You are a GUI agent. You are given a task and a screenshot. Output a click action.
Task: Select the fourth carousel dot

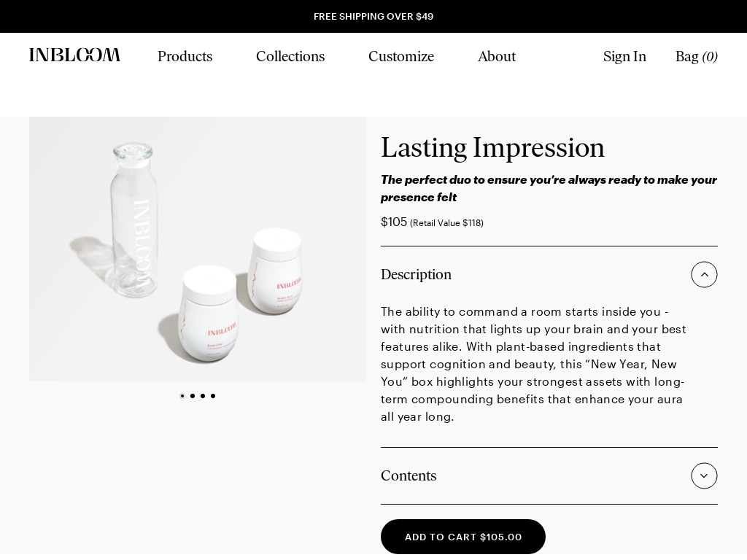213,396
